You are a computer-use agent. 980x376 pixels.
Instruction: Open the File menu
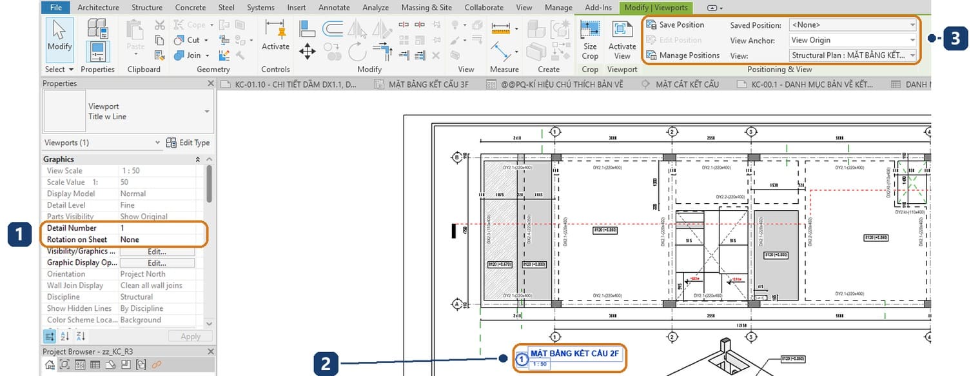(x=56, y=8)
